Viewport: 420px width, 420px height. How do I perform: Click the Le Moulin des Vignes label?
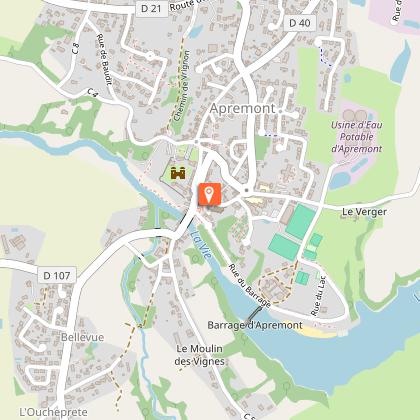pos(199,355)
